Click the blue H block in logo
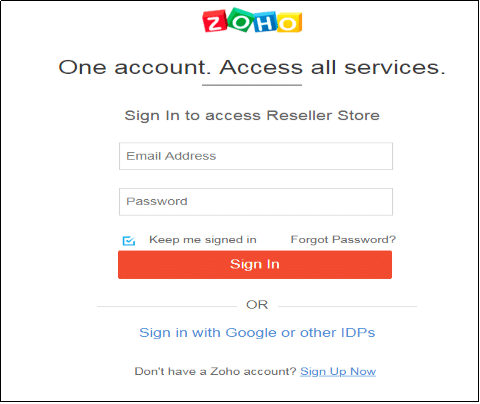The width and height of the screenshot is (480, 404). pos(265,22)
